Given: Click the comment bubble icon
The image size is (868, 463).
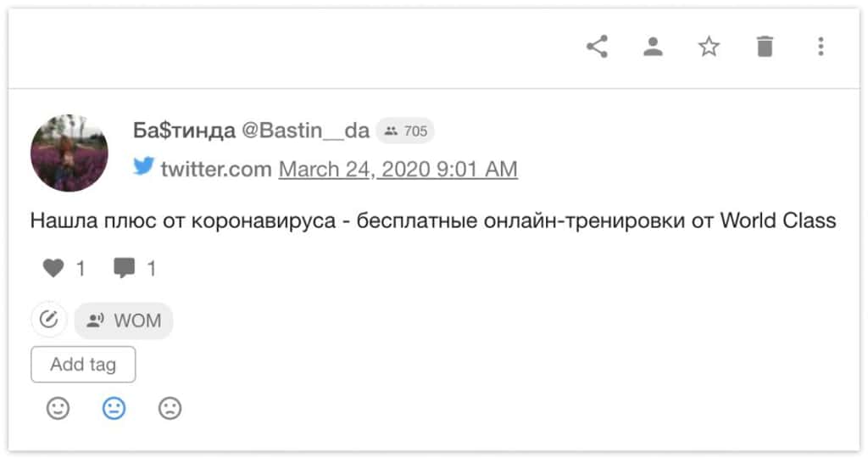Looking at the screenshot, I should [x=124, y=268].
